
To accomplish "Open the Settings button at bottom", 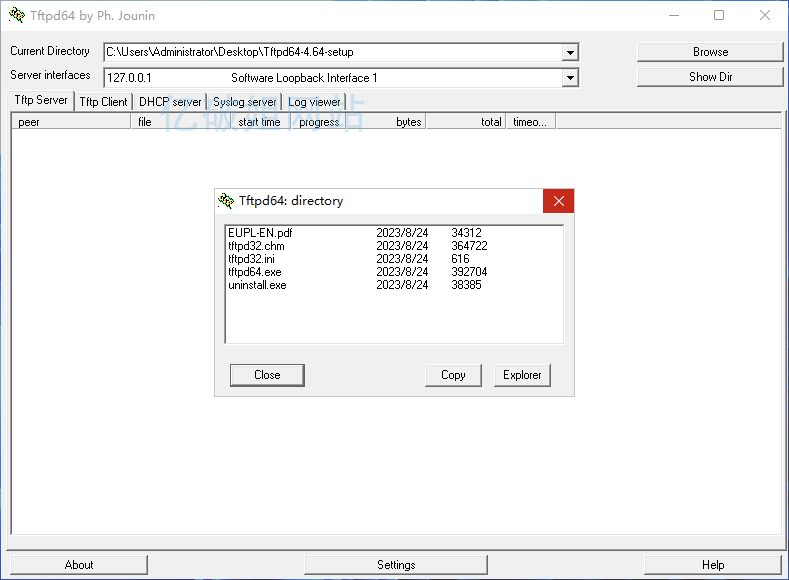I will coord(396,565).
